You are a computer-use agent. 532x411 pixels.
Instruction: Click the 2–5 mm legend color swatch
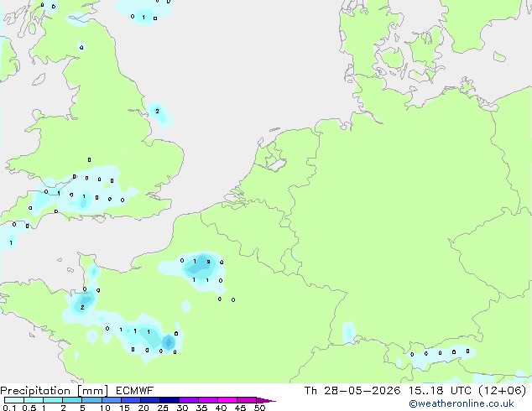tap(72, 400)
